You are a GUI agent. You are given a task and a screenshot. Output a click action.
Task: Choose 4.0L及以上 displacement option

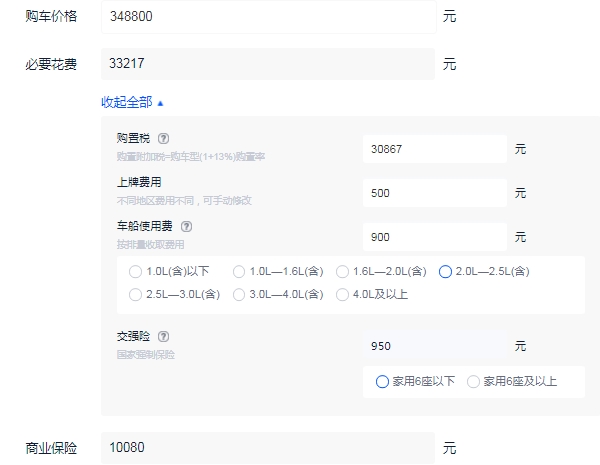click(x=343, y=295)
